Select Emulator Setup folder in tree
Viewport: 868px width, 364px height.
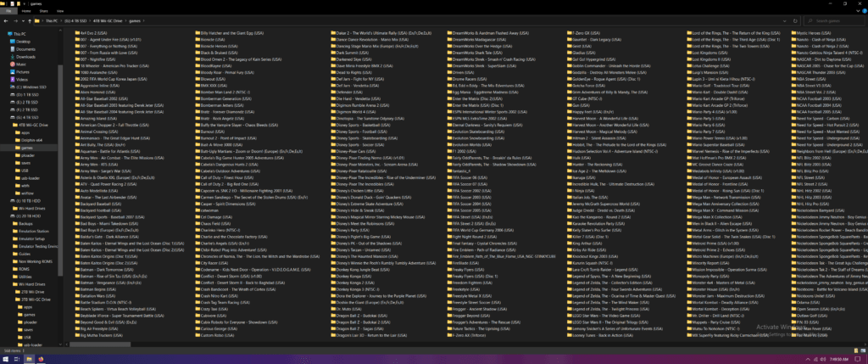point(30,238)
